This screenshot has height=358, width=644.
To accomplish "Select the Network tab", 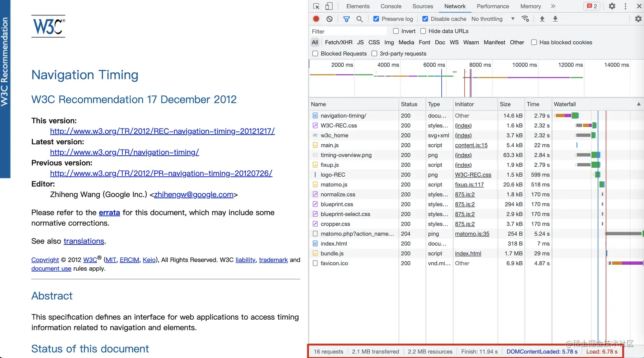I will pyautogui.click(x=455, y=6).
